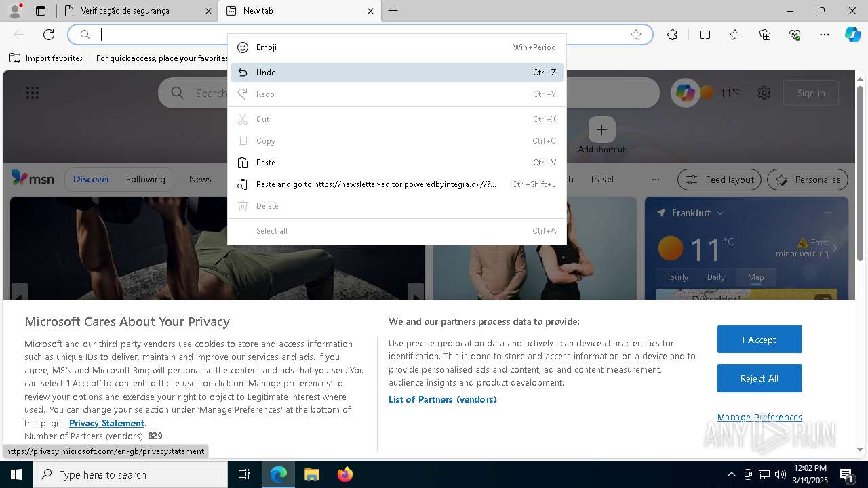This screenshot has height=488, width=868.
Task: Click Reject All button
Action: [759, 378]
